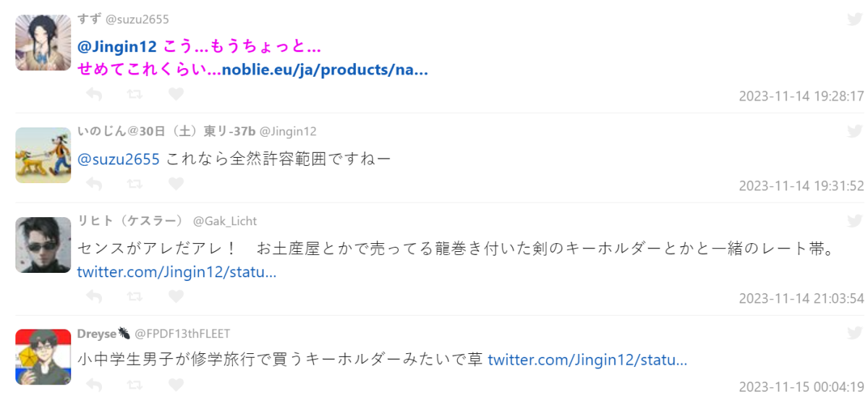
Task: Reply to Jingin12's tweet
Action: point(93,184)
